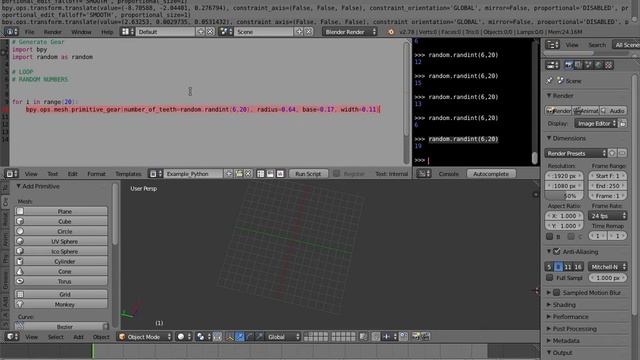Viewport: 640px width, 360px height.
Task: Open the Text Editor editor type selector
Action: click(x=11, y=174)
